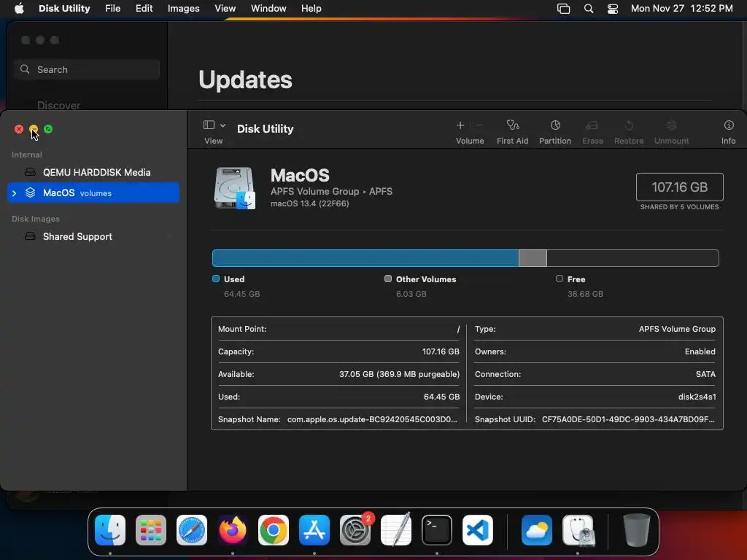Image resolution: width=747 pixels, height=560 pixels.
Task: Click the APFS Volume Group type value
Action: (x=677, y=329)
